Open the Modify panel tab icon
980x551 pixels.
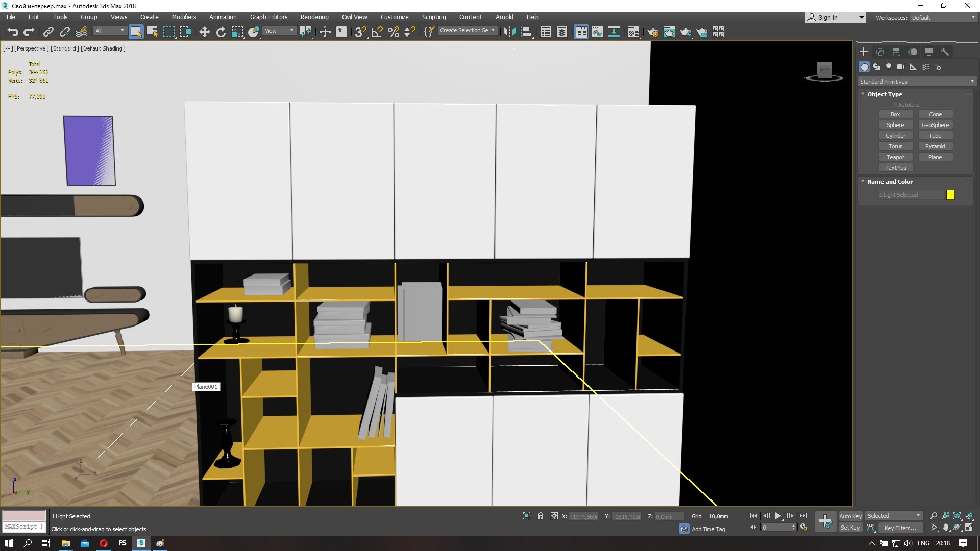[880, 52]
